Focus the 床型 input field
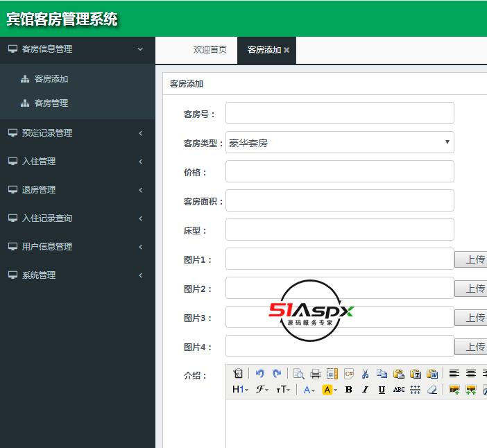The width and height of the screenshot is (487, 448). click(x=340, y=230)
